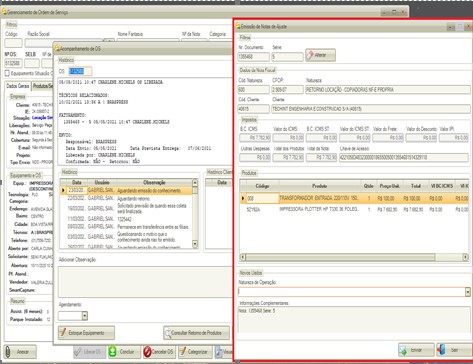Open Estoque Equipamento in Acompanhamento de OS
Viewport: 473px width, 364px height.
pyautogui.click(x=86, y=333)
